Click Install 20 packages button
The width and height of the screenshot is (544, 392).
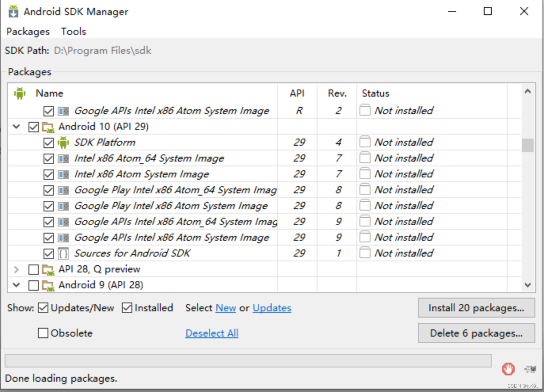coord(476,308)
